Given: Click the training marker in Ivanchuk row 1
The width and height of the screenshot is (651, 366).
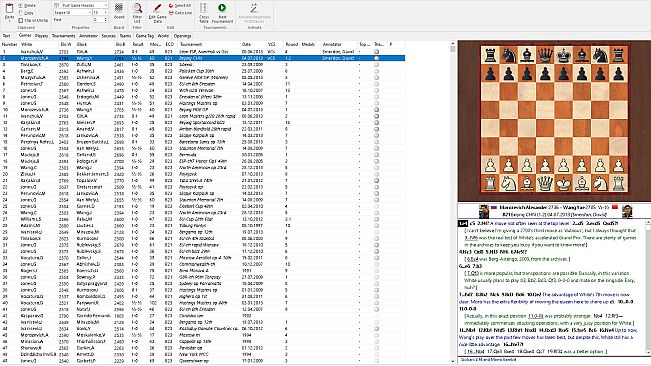Looking at the screenshot, I should pyautogui.click(x=377, y=52).
